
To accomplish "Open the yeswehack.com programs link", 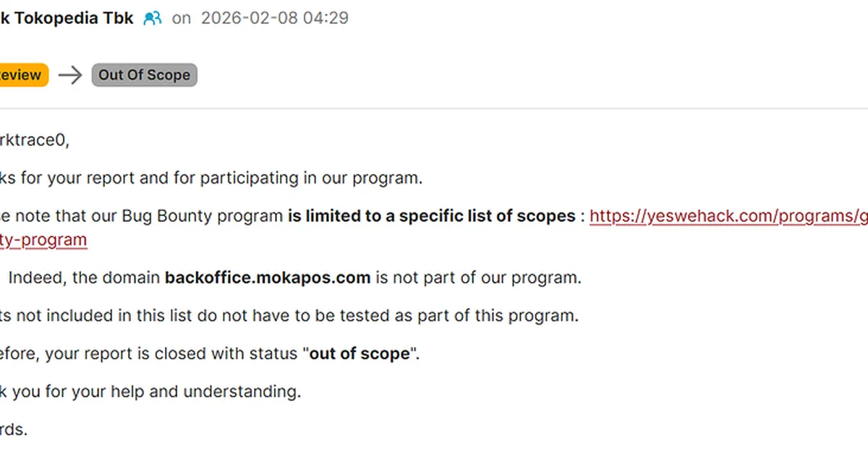I will pyautogui.click(x=728, y=215).
